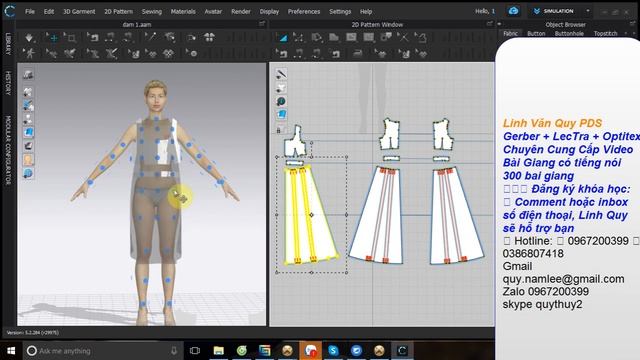Click the Edit Curve Point tool in 2D toolbar
The height and width of the screenshot is (360, 640).
click(x=298, y=38)
